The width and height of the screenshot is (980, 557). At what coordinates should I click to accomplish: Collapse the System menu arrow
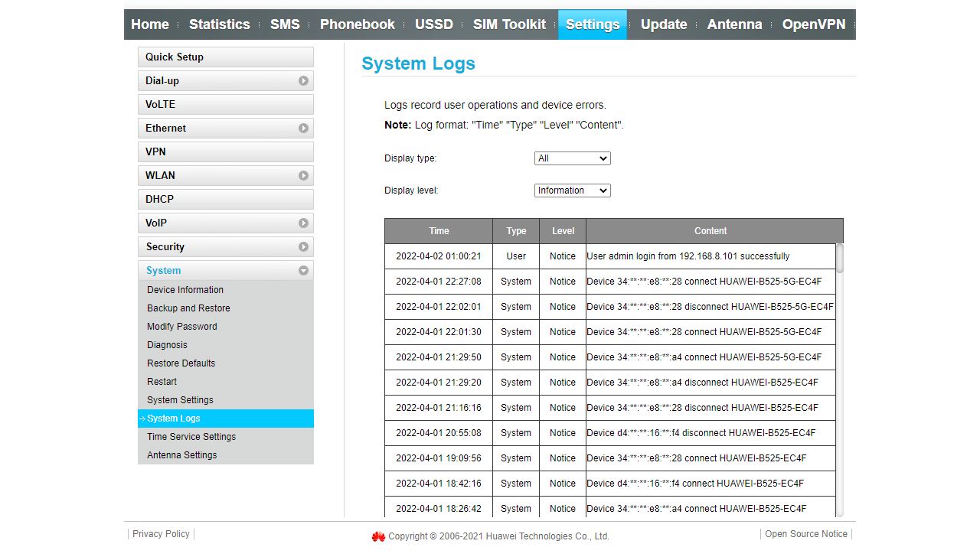click(x=303, y=270)
